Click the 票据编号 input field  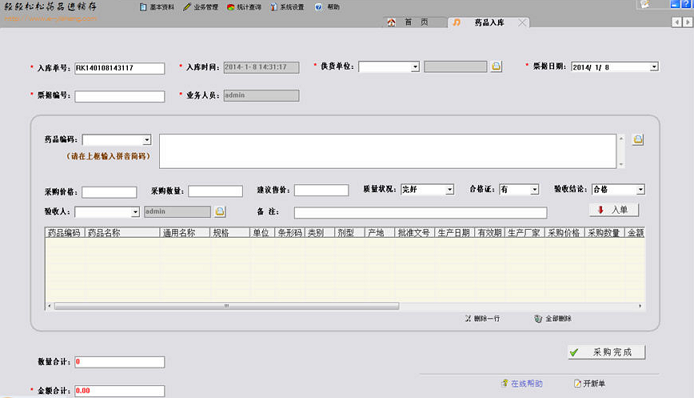tap(120, 97)
